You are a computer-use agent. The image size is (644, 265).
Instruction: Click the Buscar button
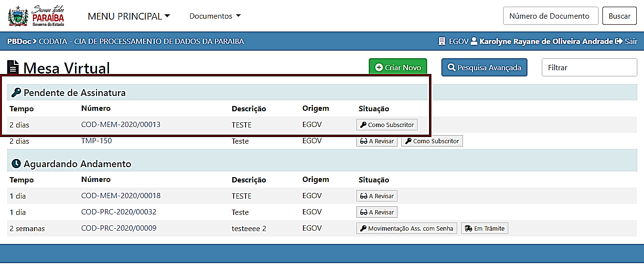coord(619,16)
